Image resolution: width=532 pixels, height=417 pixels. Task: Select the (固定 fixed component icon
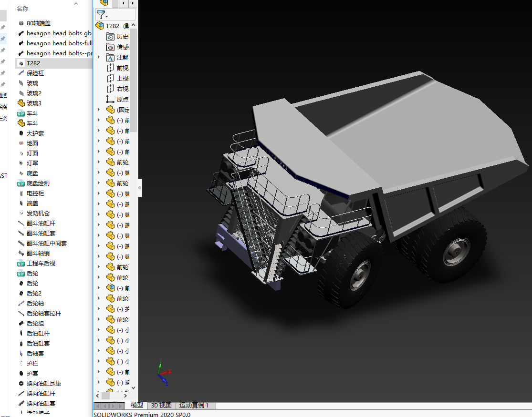point(110,110)
